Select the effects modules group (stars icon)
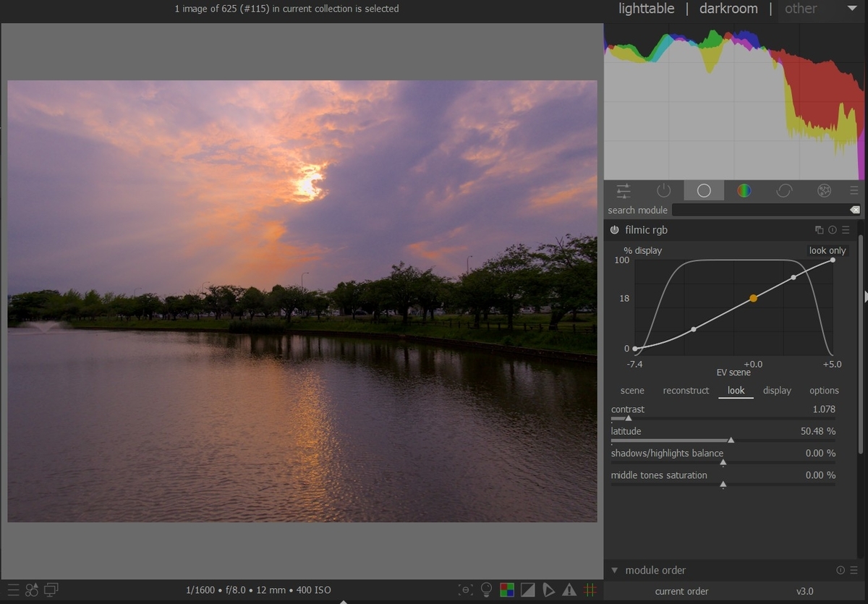868x604 pixels. (824, 191)
